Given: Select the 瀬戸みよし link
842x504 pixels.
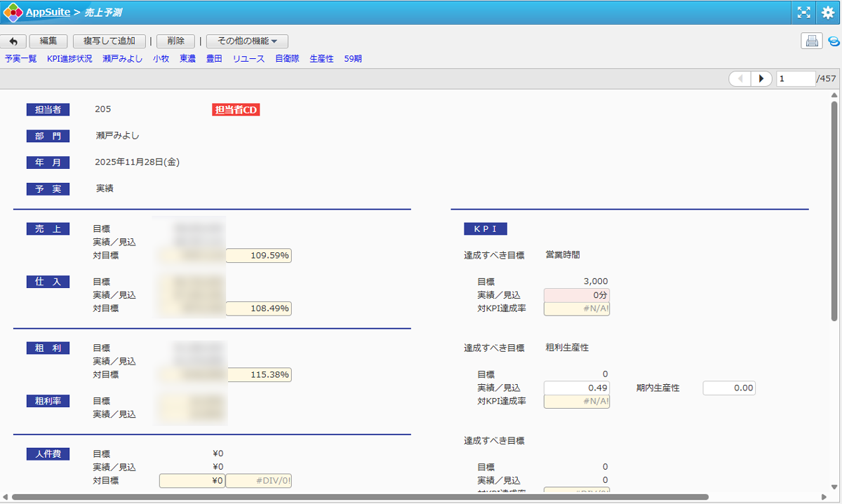Looking at the screenshot, I should [122, 59].
